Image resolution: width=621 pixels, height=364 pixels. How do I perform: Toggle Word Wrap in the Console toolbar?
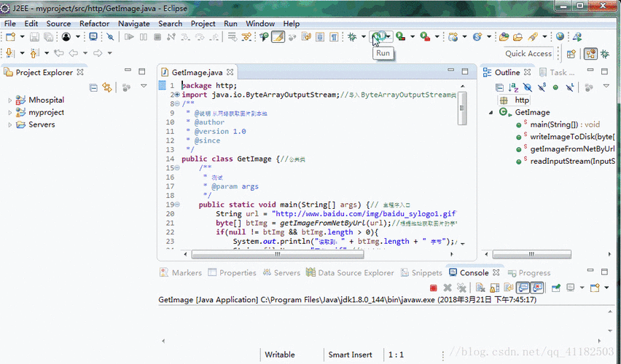[509, 288]
